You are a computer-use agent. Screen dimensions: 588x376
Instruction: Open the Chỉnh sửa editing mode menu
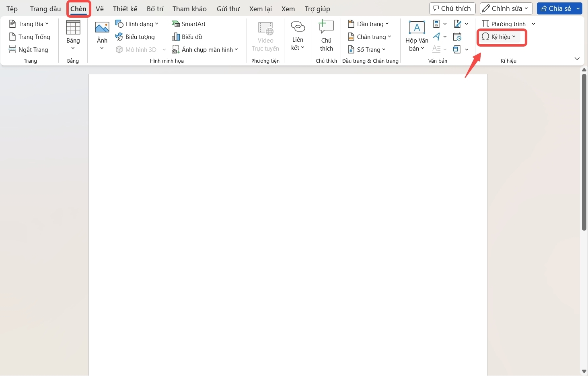coord(506,8)
